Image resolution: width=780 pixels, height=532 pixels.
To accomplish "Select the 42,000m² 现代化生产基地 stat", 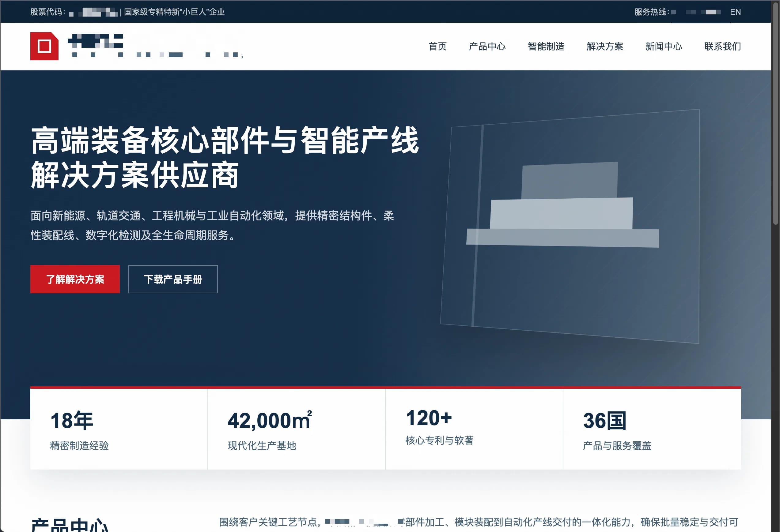I will pyautogui.click(x=296, y=429).
